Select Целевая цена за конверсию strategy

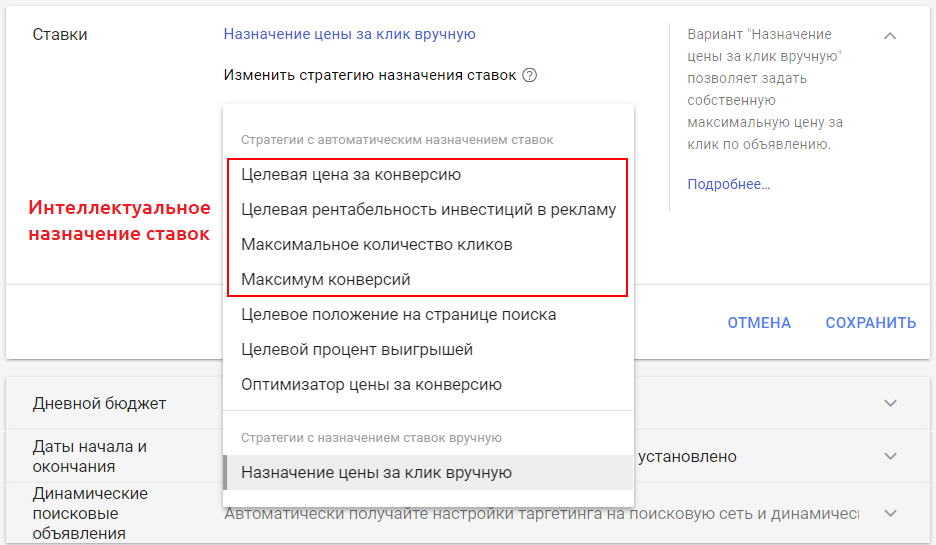[351, 174]
